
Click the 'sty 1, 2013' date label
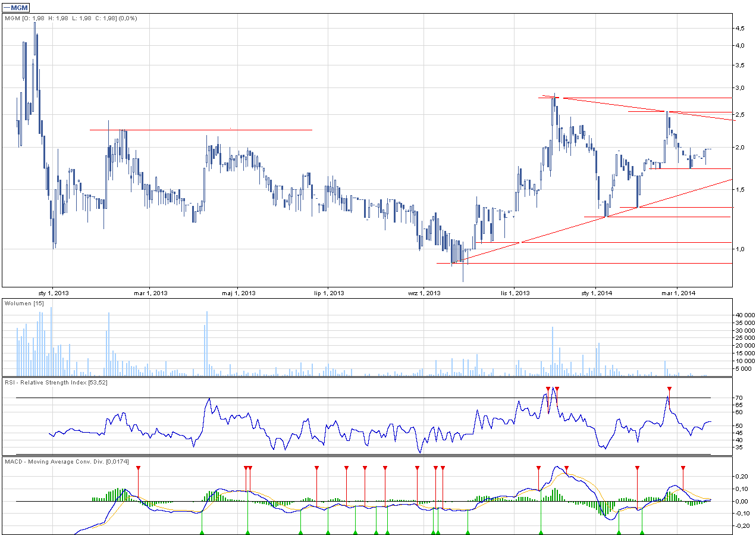54,293
